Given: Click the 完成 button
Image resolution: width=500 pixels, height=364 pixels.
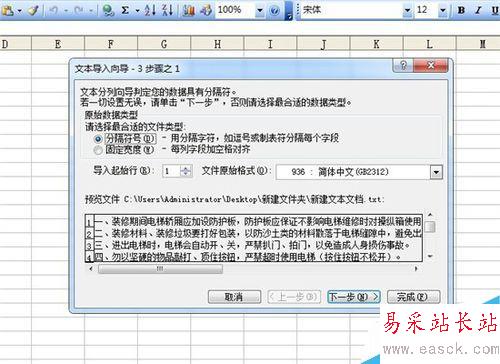Looking at the screenshot, I should (413, 296).
